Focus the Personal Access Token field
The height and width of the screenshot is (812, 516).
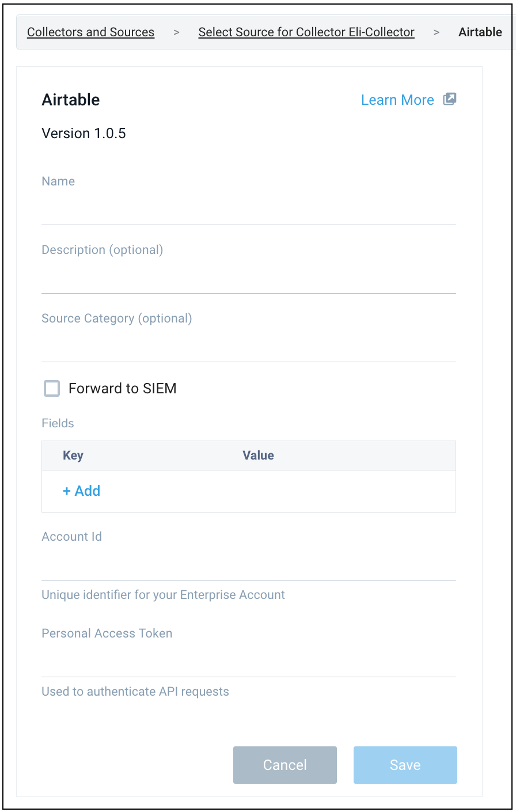pos(249,661)
